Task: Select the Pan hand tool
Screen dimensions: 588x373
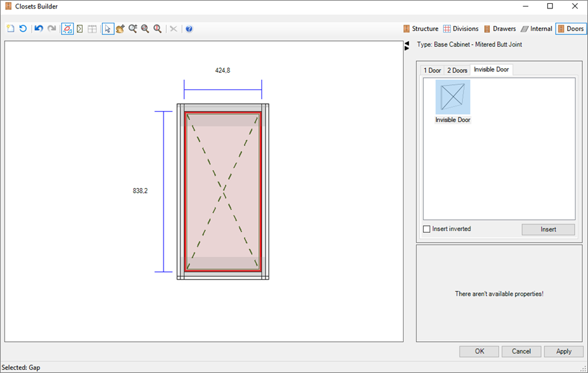Action: (120, 29)
